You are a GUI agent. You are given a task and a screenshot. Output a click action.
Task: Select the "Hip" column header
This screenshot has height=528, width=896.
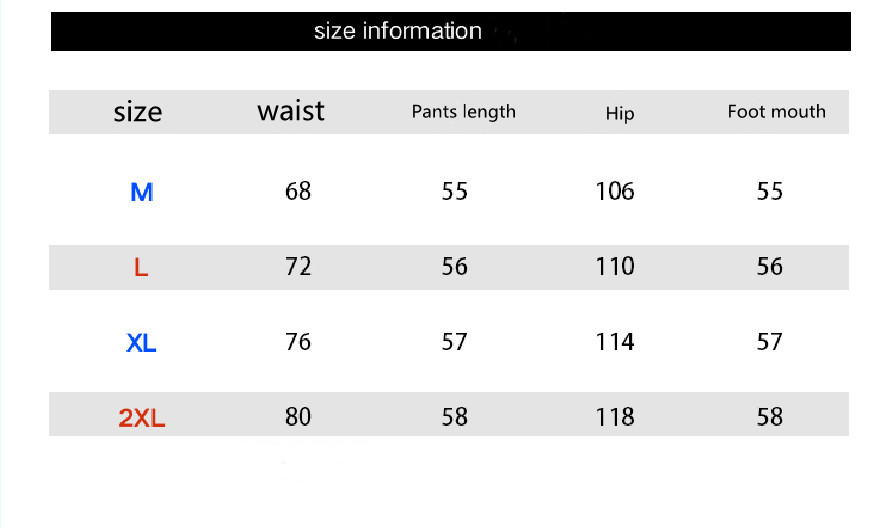pyautogui.click(x=620, y=113)
